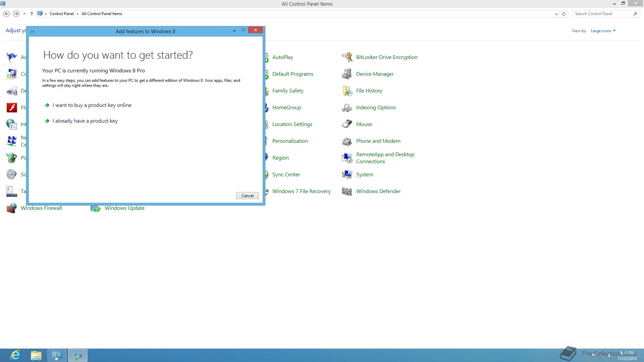The image size is (644, 362).
Task: Open the Device Manager icon
Action: pos(347,74)
